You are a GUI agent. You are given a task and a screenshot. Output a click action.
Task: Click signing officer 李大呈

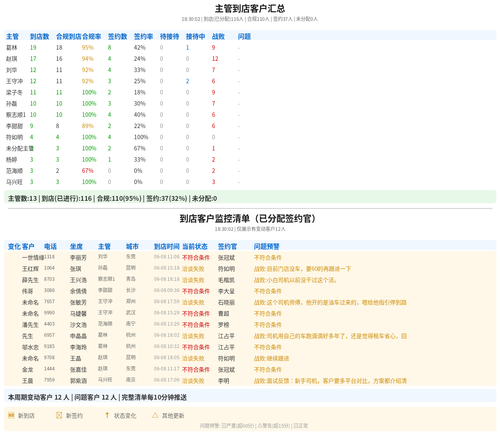(226, 291)
